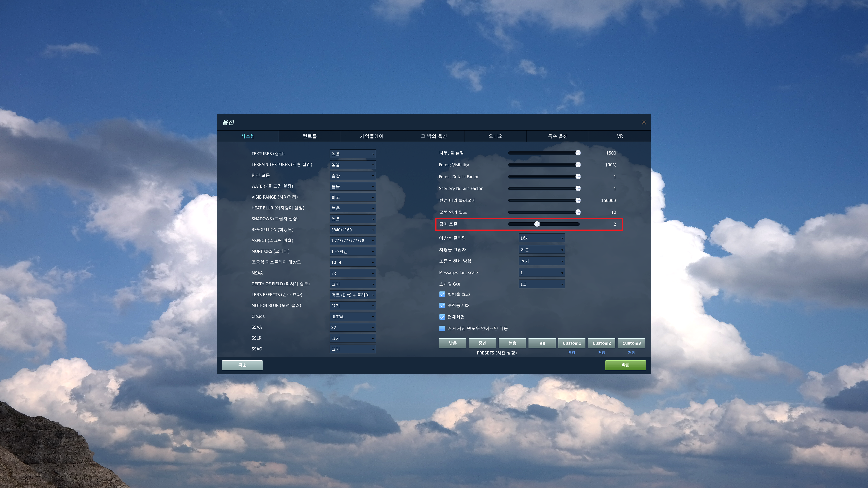Screen dimensions: 868x488
Task: Open the 스케일 GUI dropdown
Action: (x=542, y=284)
